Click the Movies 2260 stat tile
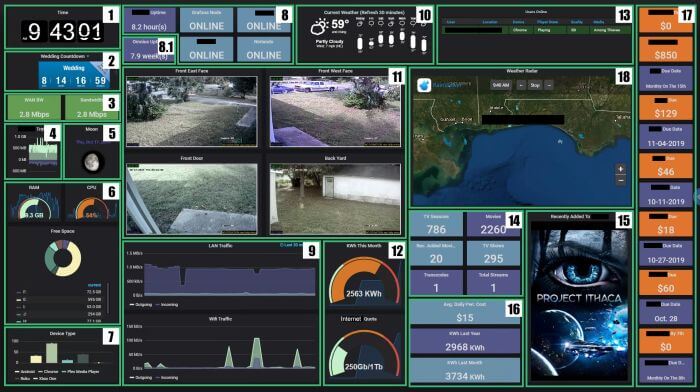The height and width of the screenshot is (392, 700). point(493,224)
